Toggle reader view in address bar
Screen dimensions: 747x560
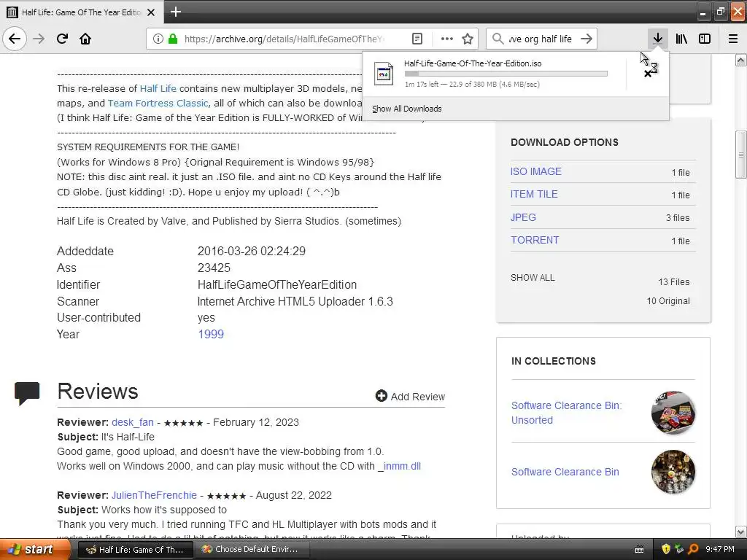(x=417, y=39)
